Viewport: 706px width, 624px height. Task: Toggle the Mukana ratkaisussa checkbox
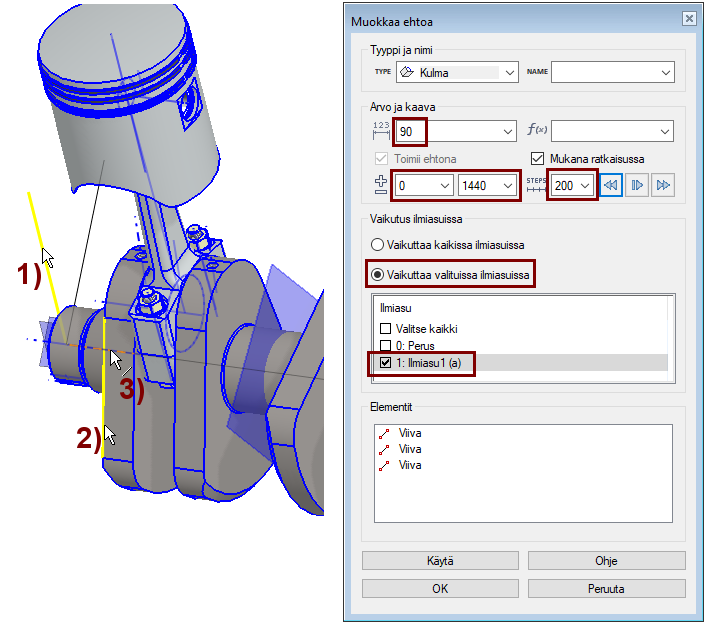coord(537,158)
